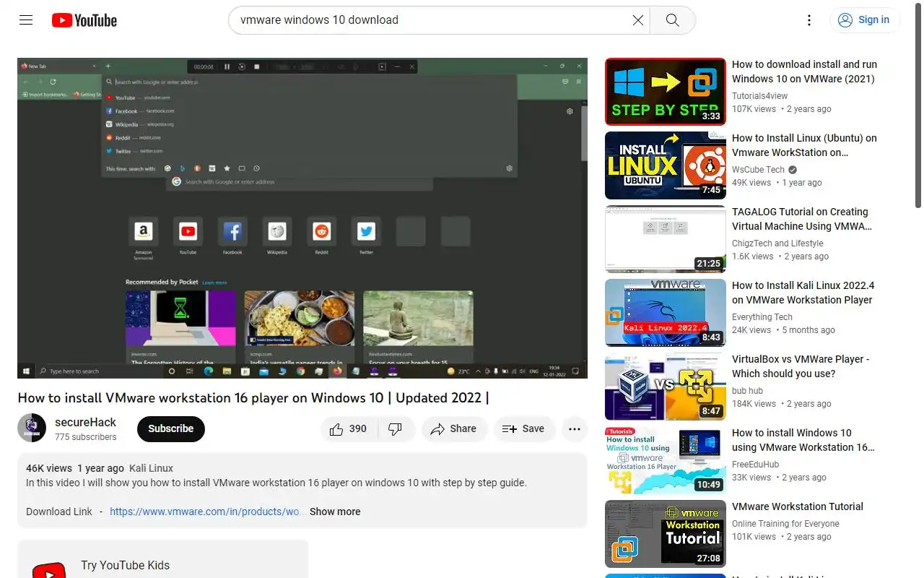Click Facebook shortcut tile in video's new tab
Screen dimensions: 924x578
232,231
